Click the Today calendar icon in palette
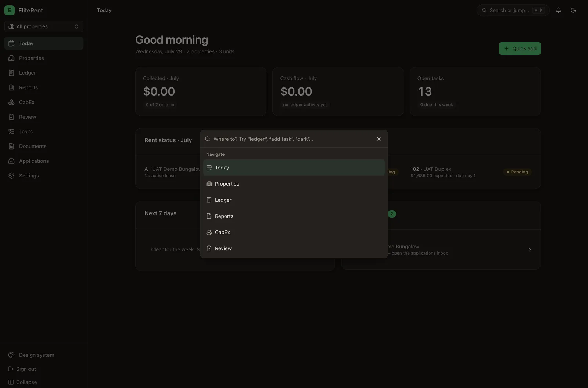This screenshot has height=388, width=588. (x=209, y=168)
